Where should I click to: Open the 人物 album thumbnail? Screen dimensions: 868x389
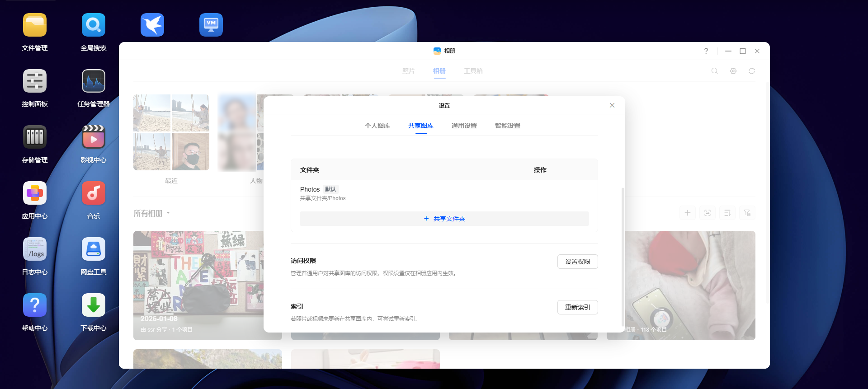pos(241,132)
